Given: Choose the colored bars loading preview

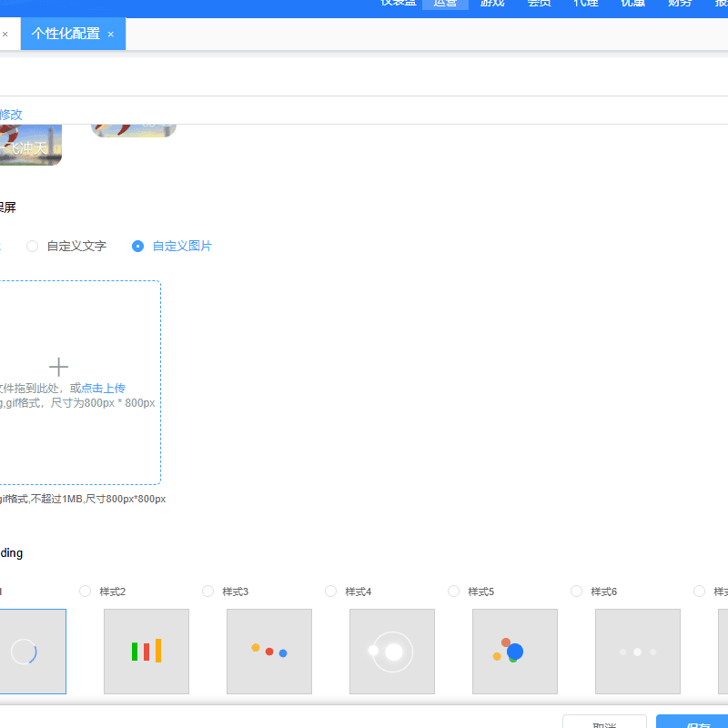Looking at the screenshot, I should coord(146,652).
